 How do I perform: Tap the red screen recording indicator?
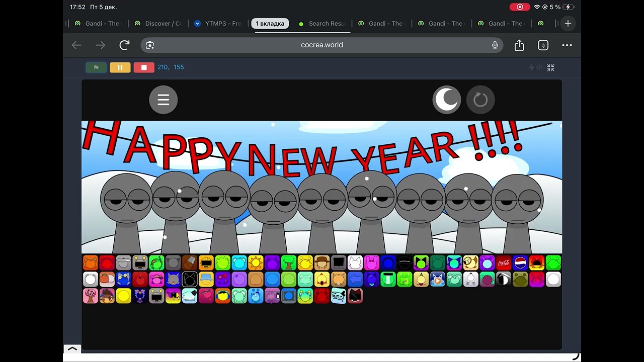click(520, 7)
